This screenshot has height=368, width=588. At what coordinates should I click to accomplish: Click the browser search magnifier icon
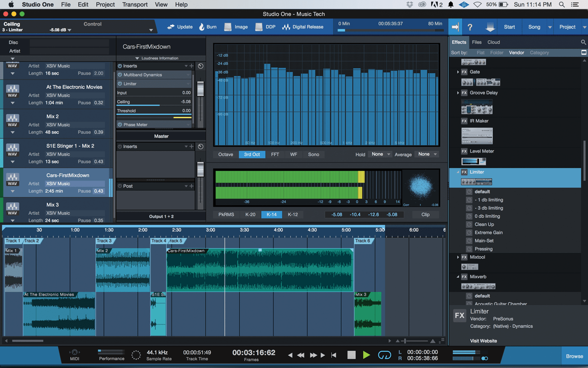[583, 42]
